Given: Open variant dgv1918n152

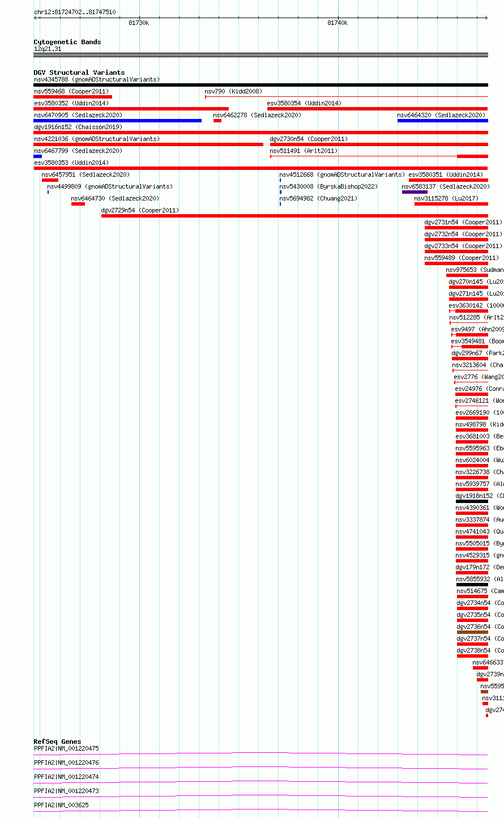Looking at the screenshot, I should [x=480, y=496].
